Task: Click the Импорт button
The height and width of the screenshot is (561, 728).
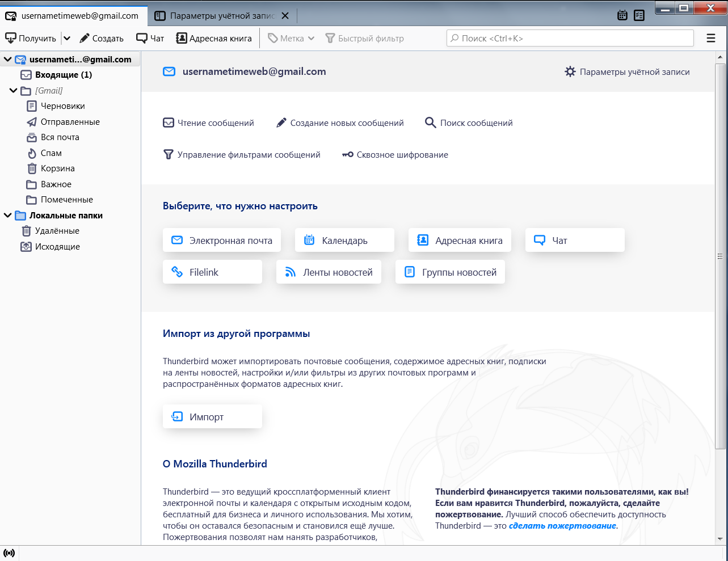Action: click(x=212, y=417)
